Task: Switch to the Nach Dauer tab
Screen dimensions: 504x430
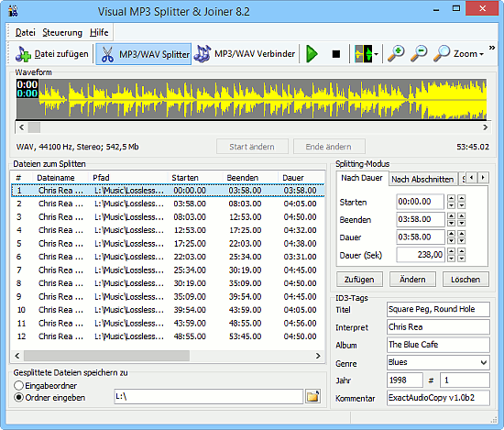Action: [x=362, y=178]
